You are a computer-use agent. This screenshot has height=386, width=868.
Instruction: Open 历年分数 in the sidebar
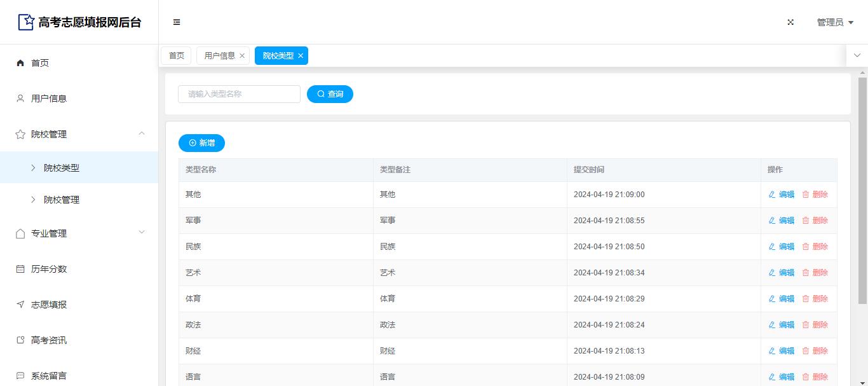click(x=49, y=269)
